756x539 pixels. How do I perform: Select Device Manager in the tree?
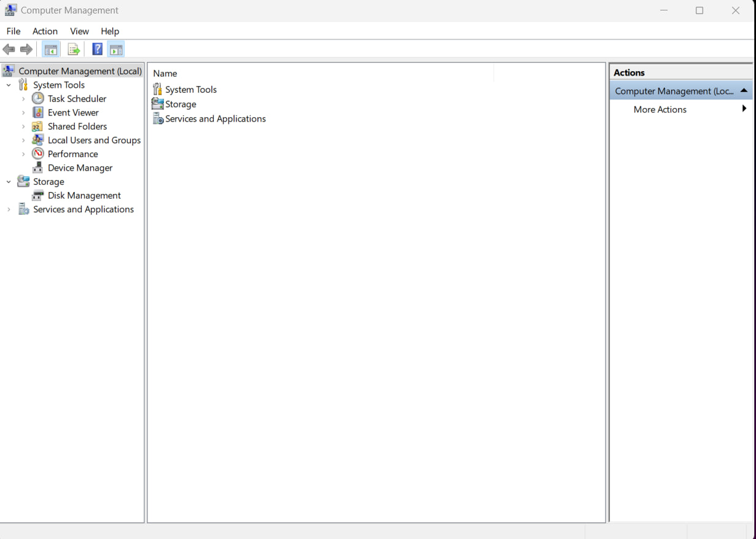(80, 168)
